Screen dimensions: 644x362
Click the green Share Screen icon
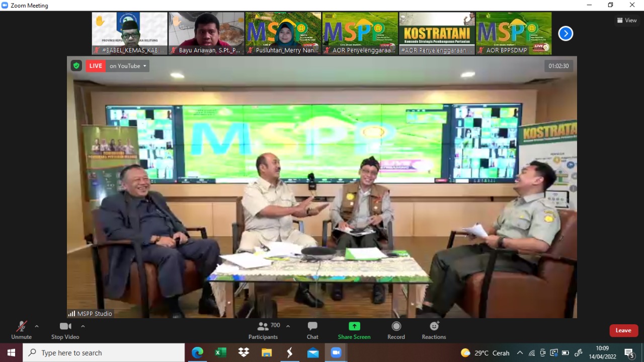[354, 326]
